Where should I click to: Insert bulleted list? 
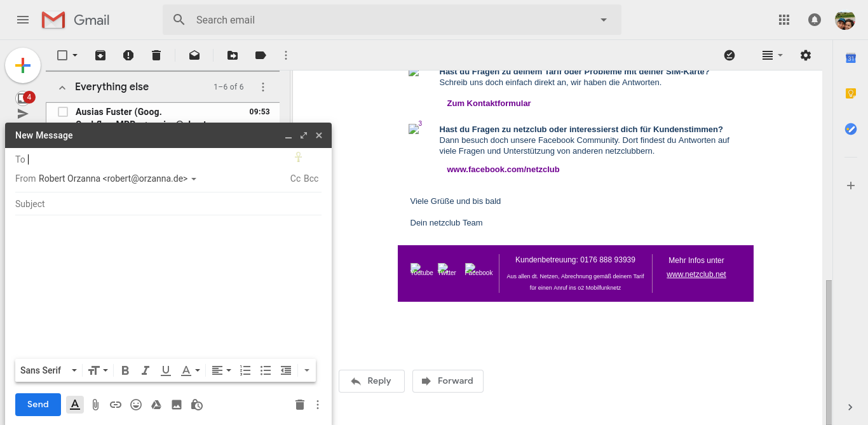pos(266,370)
